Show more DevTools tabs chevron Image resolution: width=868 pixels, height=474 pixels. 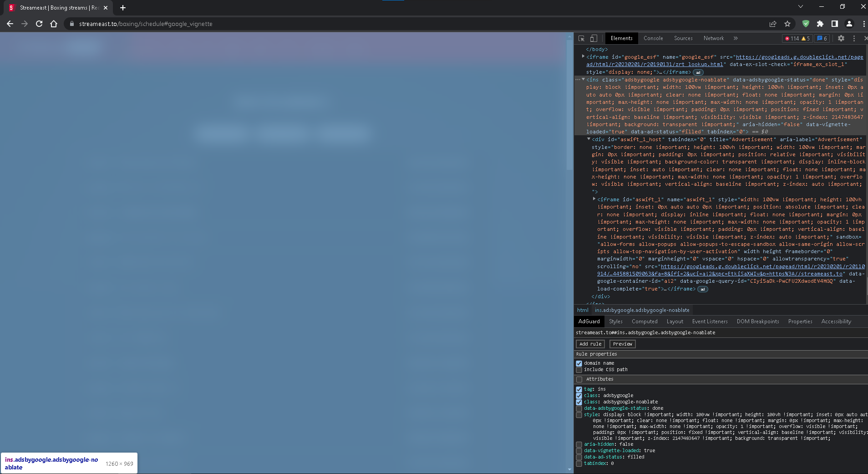[x=736, y=38]
